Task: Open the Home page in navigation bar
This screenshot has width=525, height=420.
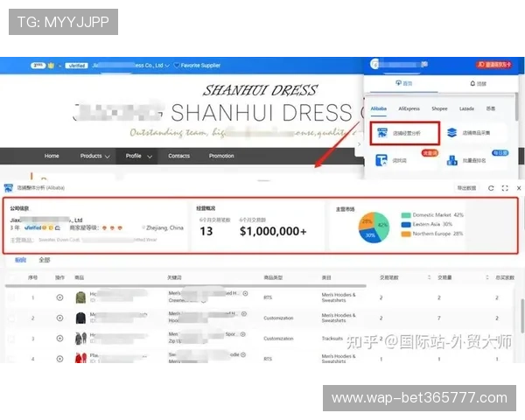Action: click(x=52, y=156)
